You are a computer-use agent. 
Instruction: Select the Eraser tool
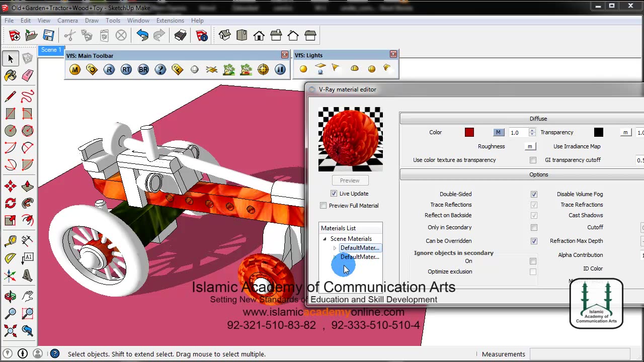tap(28, 76)
